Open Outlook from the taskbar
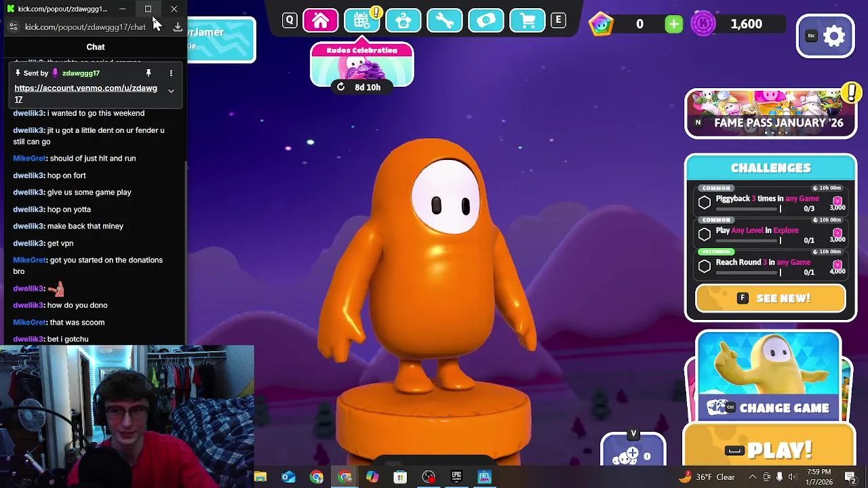Screen dimensions: 868x488 (x=288, y=477)
